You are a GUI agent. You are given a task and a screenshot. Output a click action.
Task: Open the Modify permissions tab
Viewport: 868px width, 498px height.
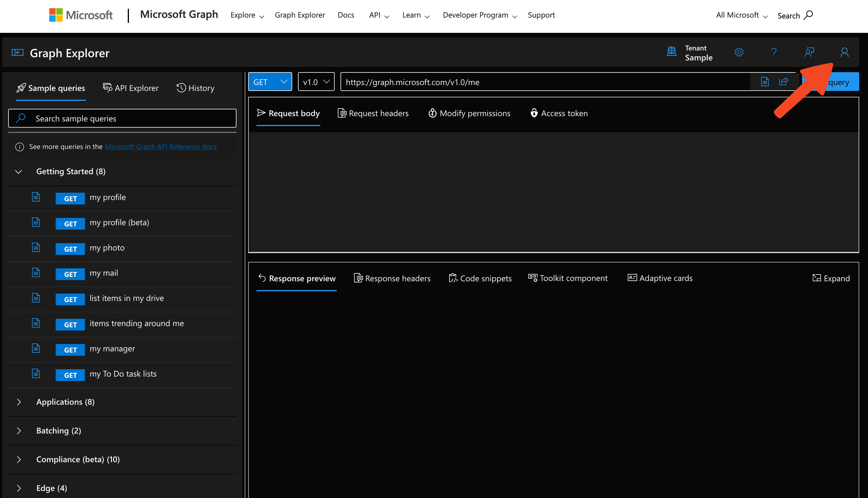[x=469, y=113]
